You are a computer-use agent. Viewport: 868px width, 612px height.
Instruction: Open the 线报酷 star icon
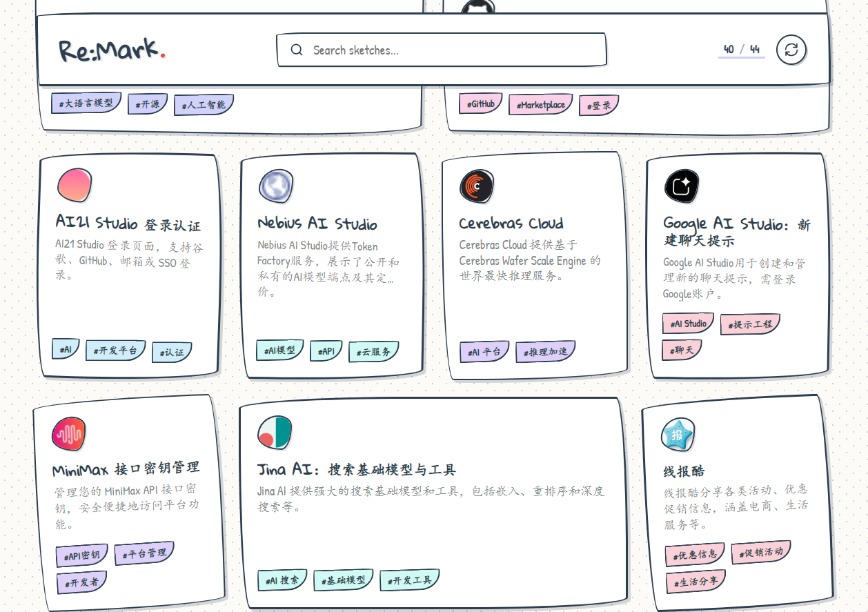tap(678, 435)
